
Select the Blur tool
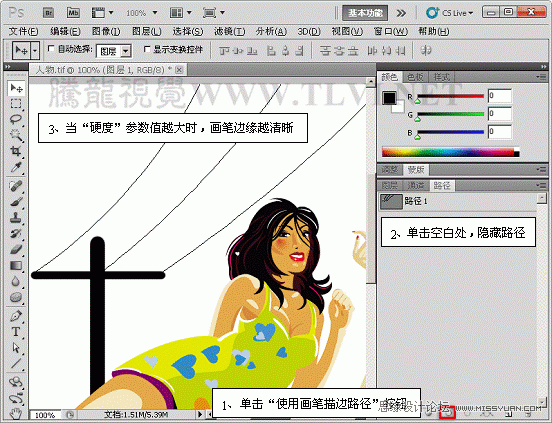pos(16,281)
